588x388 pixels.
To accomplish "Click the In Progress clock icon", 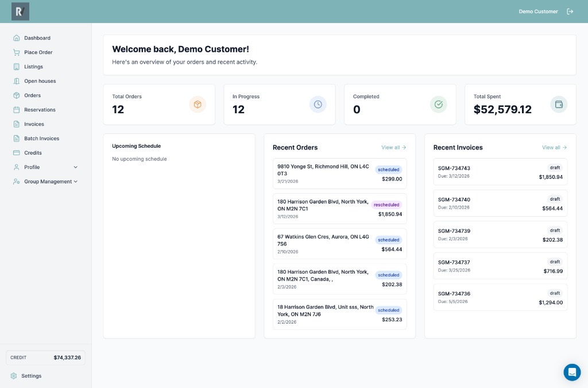I will click(x=318, y=104).
